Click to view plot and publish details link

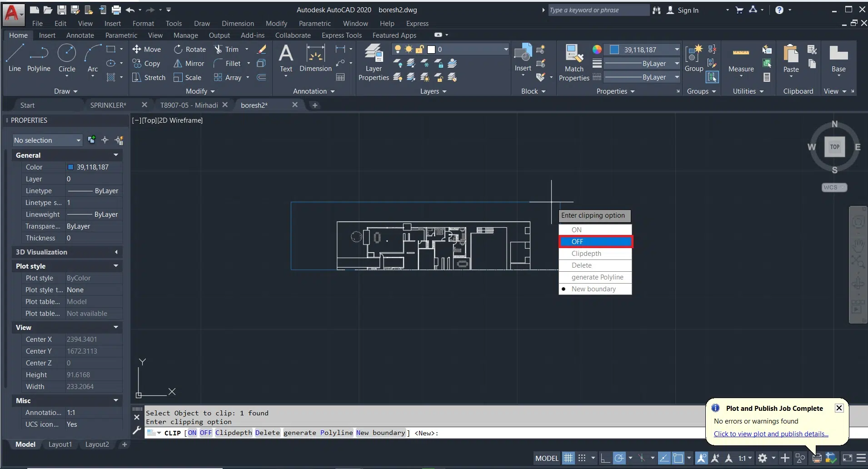(771, 434)
